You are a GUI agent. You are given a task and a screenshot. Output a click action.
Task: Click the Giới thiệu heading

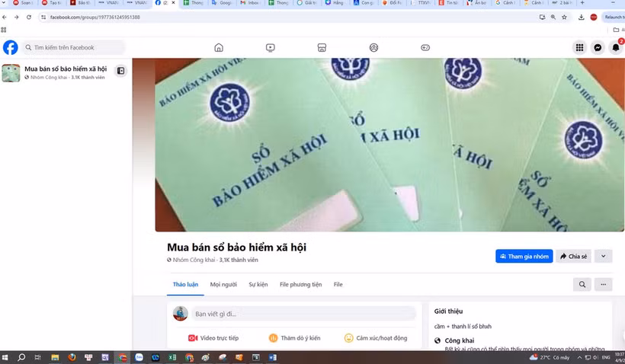tap(448, 311)
